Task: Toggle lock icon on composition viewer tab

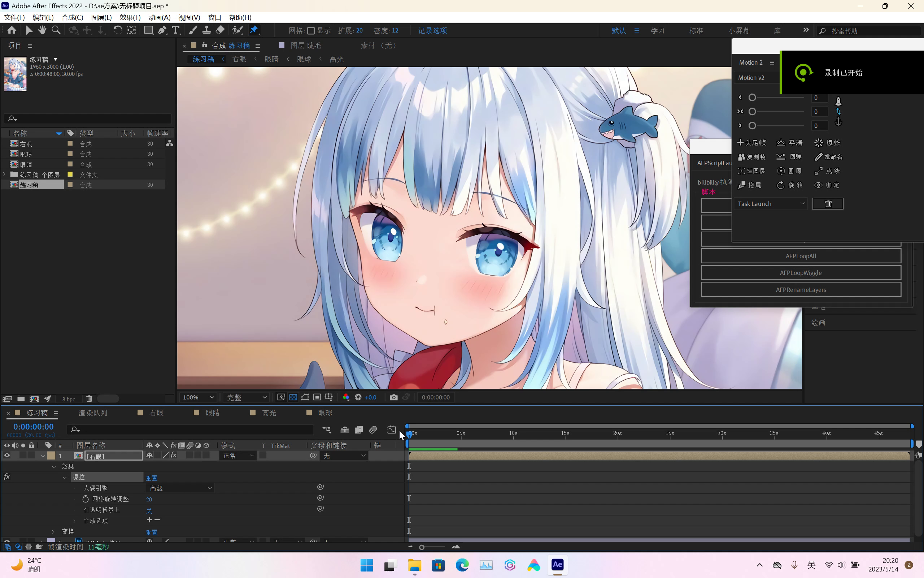Action: pyautogui.click(x=205, y=45)
